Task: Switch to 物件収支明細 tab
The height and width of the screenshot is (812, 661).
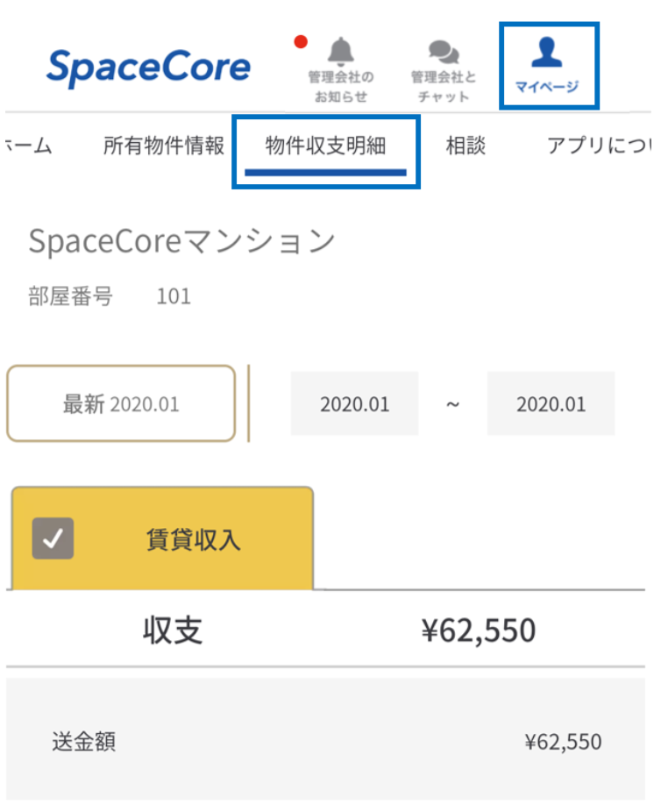Action: pyautogui.click(x=325, y=146)
